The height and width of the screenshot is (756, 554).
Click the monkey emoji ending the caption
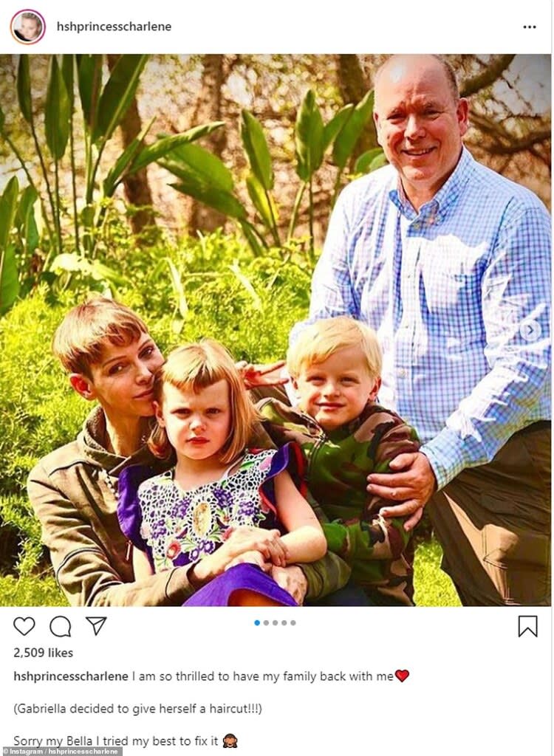pyautogui.click(x=230, y=740)
